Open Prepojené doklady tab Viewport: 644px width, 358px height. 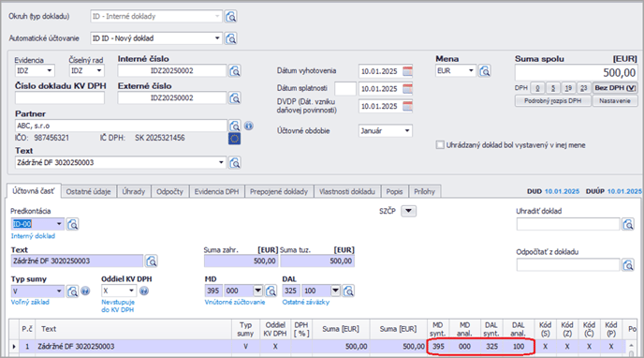[279, 191]
